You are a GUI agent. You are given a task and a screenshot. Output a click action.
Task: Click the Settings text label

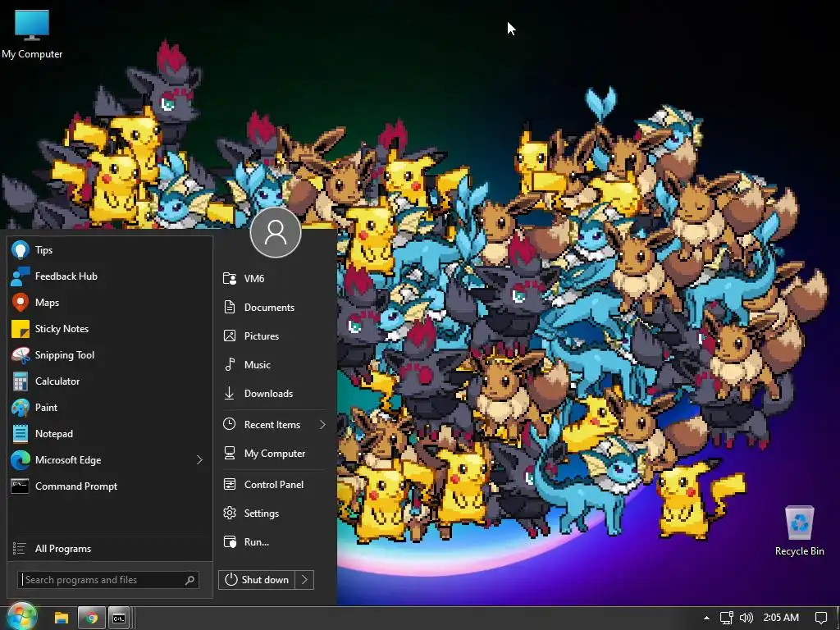(262, 514)
